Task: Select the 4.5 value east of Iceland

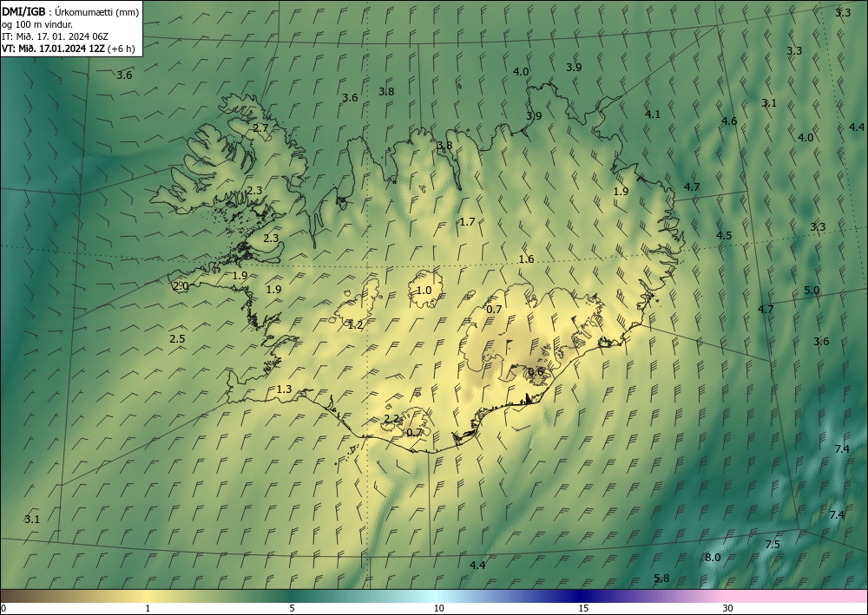Action: click(724, 236)
